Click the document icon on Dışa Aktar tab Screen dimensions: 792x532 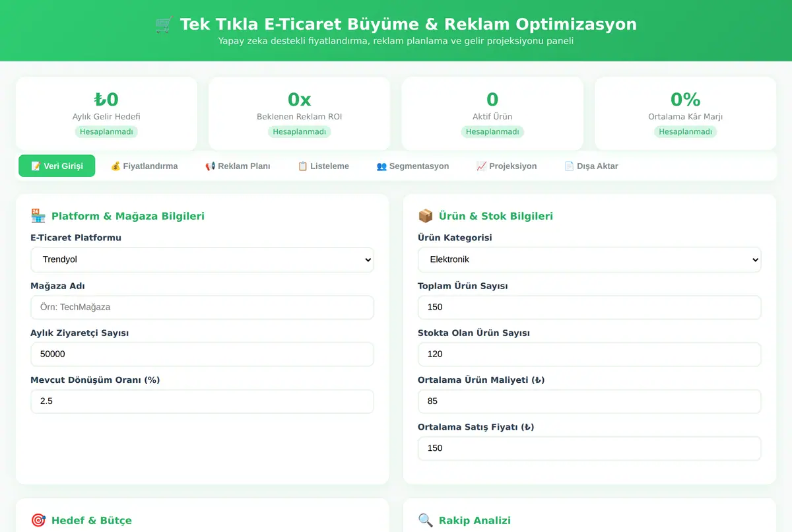569,166
